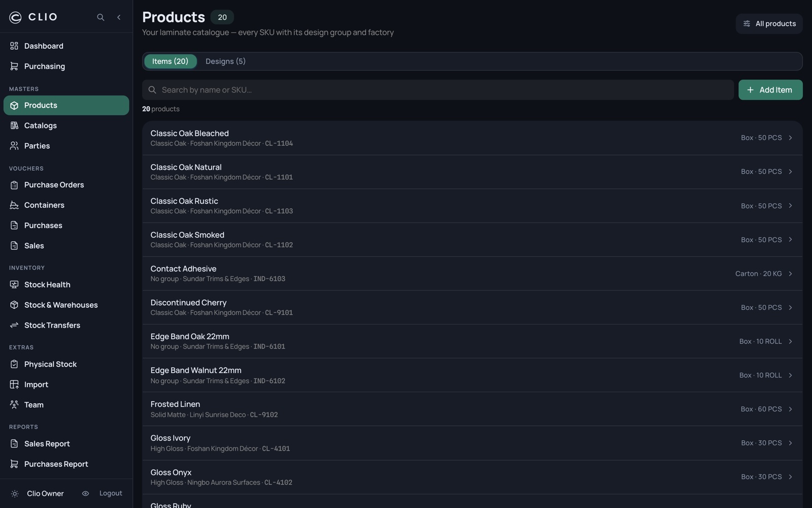Expand the Contact Adhesive row chevron
Viewport: 812px width, 508px height.
click(790, 274)
